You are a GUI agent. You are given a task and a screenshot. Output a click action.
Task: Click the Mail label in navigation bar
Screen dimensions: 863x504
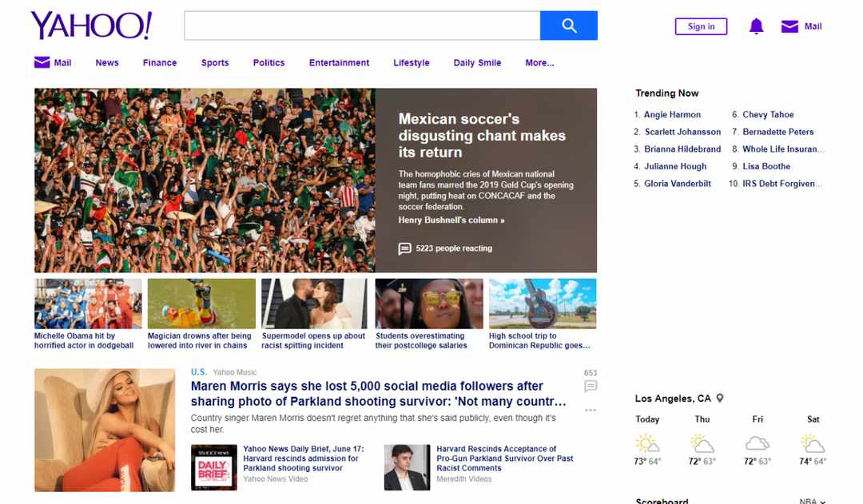[63, 63]
